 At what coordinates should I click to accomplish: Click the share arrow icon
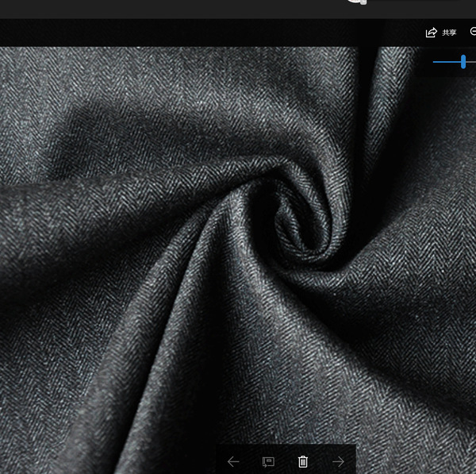tap(431, 33)
